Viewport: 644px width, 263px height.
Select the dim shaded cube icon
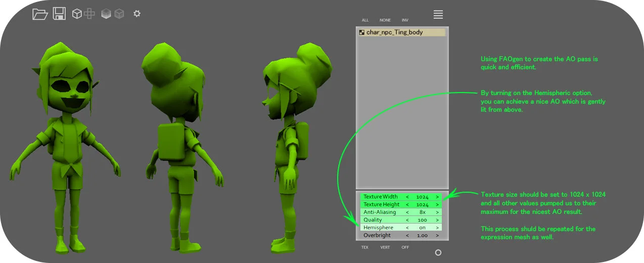119,14
